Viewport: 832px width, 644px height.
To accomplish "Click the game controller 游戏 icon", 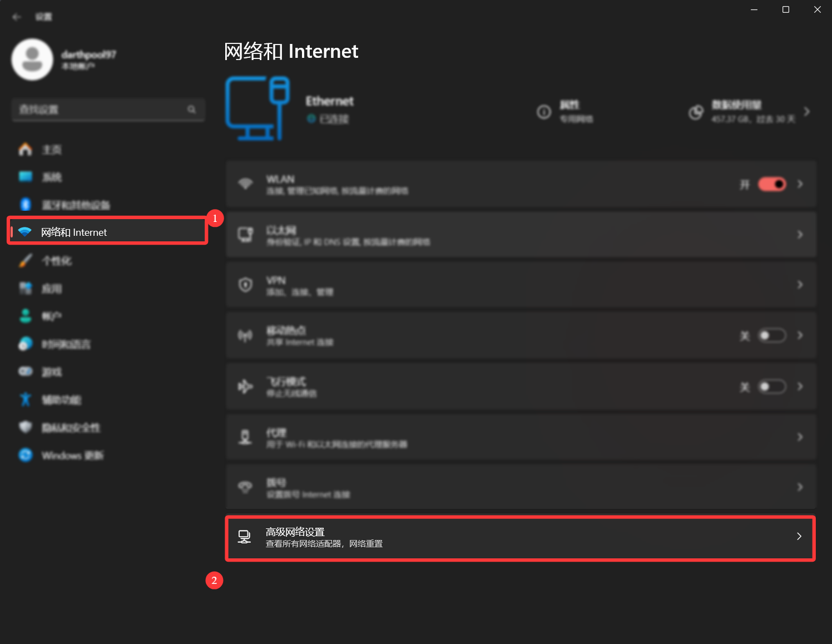I will [x=26, y=371].
